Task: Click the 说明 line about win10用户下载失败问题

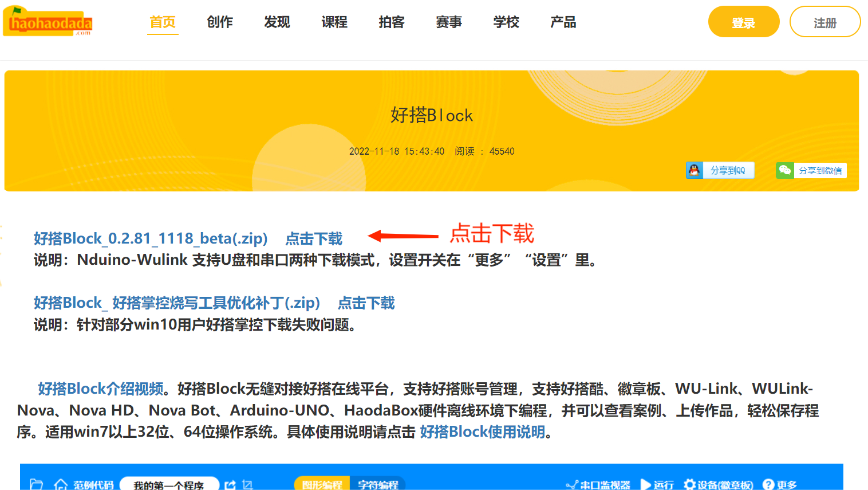Action: pos(197,325)
